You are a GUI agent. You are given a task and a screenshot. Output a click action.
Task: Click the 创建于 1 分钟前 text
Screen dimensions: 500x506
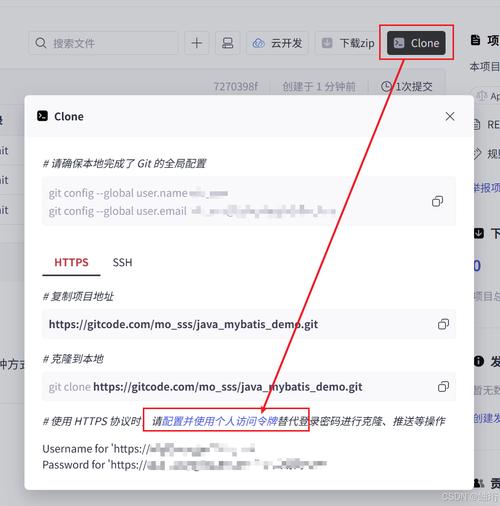coord(319,87)
